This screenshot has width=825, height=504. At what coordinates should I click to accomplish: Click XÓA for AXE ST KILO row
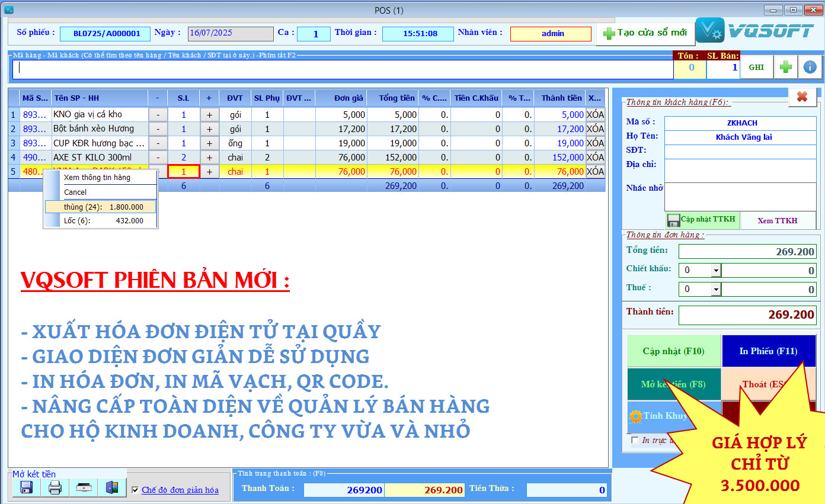pyautogui.click(x=596, y=157)
